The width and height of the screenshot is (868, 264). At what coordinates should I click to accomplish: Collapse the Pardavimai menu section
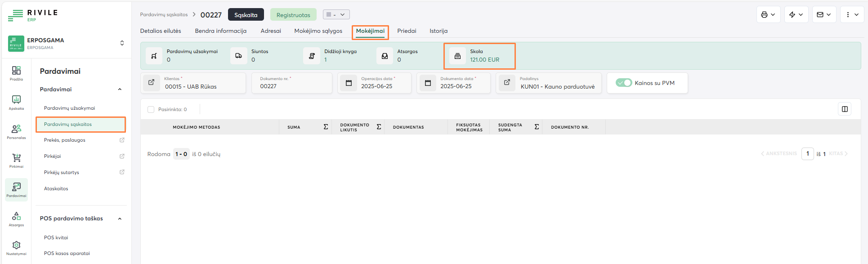click(120, 89)
